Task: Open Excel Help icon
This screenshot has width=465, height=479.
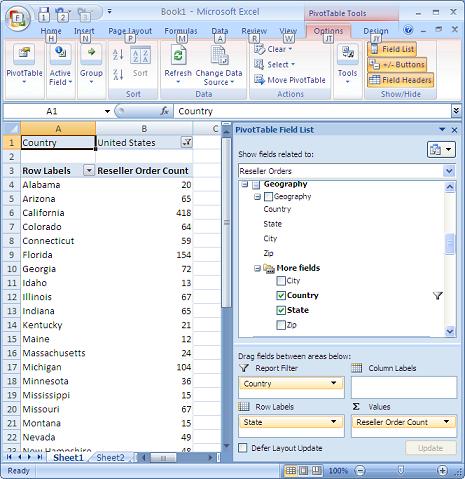Action: tap(408, 30)
